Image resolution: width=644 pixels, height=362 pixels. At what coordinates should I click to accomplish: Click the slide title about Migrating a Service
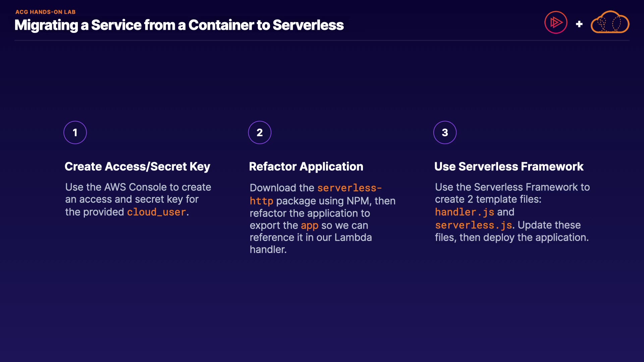tap(179, 25)
